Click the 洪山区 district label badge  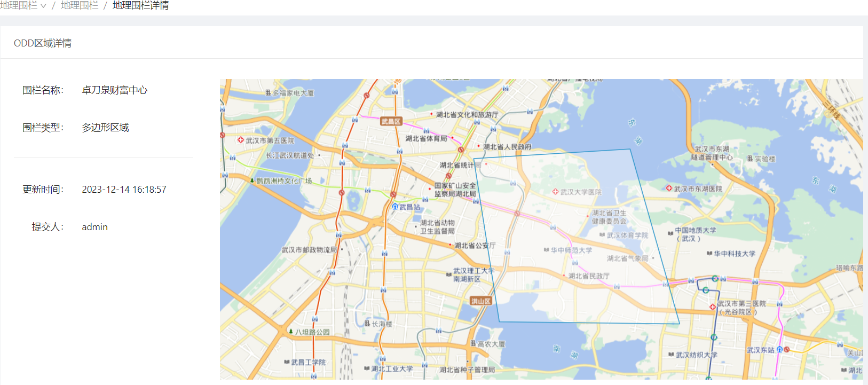coord(480,301)
